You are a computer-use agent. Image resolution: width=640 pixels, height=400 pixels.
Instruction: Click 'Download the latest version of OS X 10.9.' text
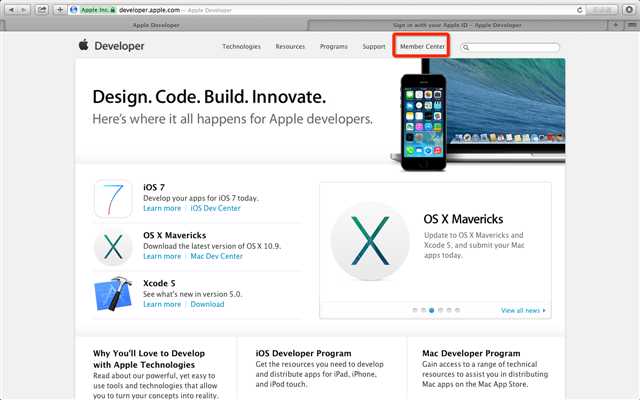tap(212, 246)
